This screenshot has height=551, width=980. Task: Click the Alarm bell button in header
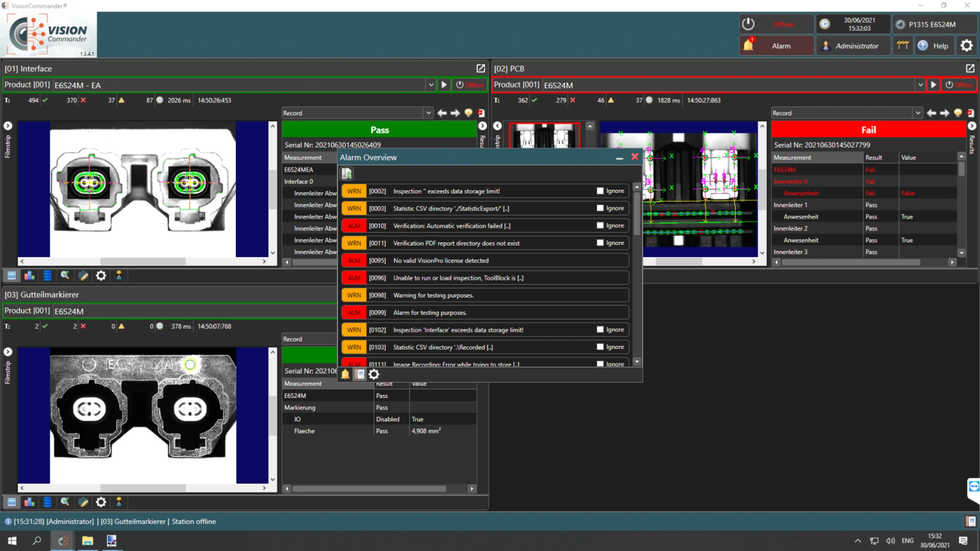point(776,46)
